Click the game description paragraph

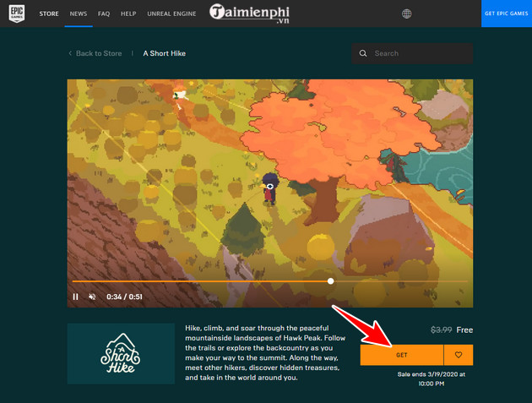tap(265, 353)
